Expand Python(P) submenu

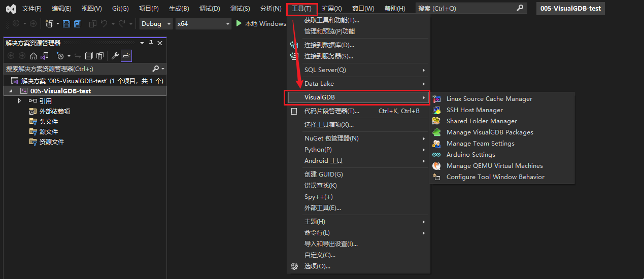pos(358,150)
